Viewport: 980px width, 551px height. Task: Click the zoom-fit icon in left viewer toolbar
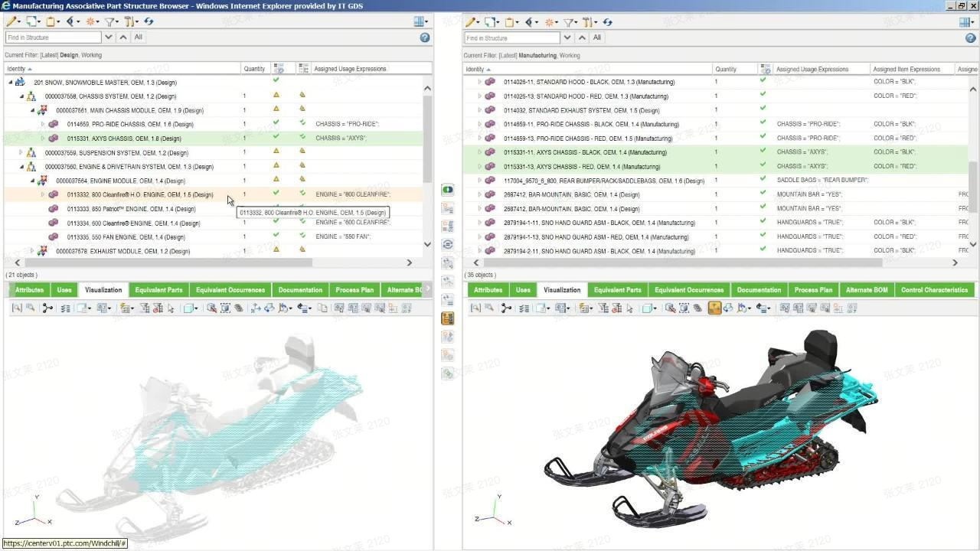pos(225,308)
